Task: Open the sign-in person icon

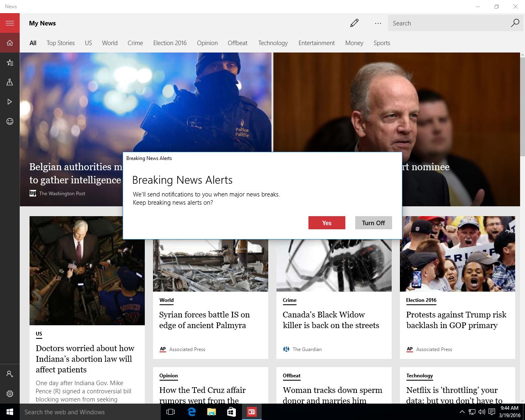Action: [10, 374]
